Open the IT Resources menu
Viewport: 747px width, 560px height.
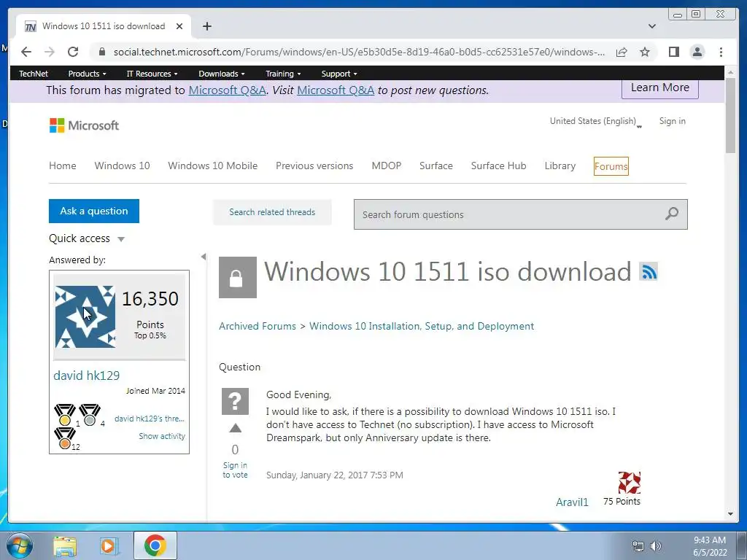[152, 74]
